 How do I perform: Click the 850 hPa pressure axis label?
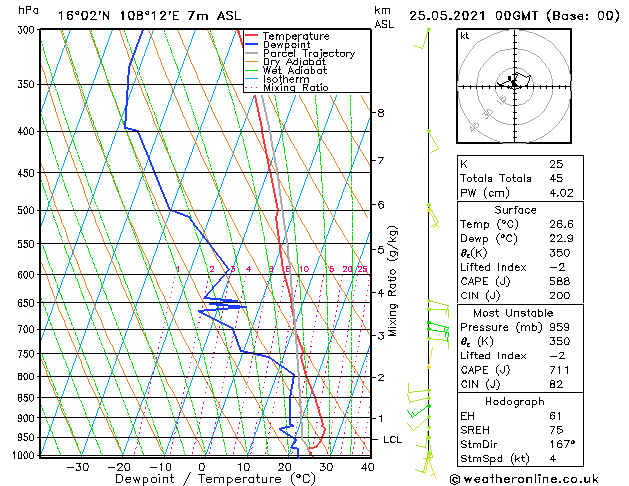pyautogui.click(x=28, y=398)
